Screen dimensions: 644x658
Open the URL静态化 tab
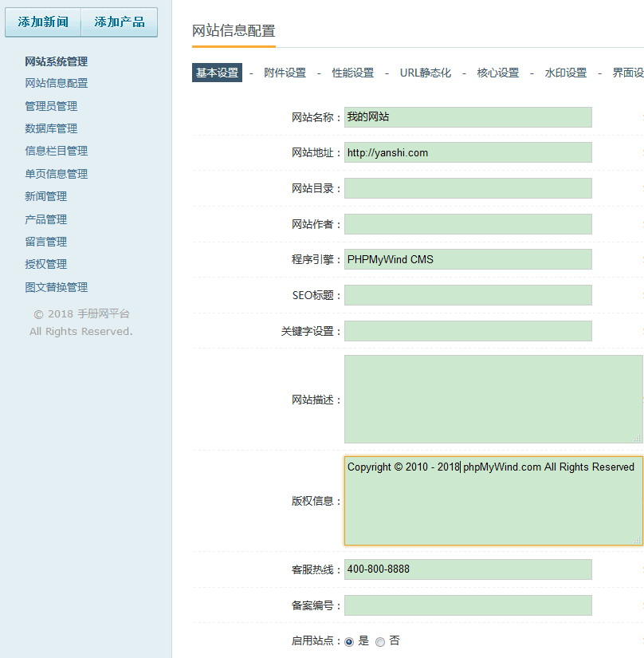pos(425,73)
